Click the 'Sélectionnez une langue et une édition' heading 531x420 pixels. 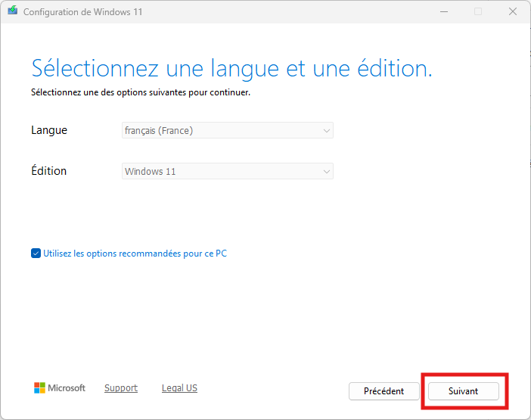tap(232, 69)
